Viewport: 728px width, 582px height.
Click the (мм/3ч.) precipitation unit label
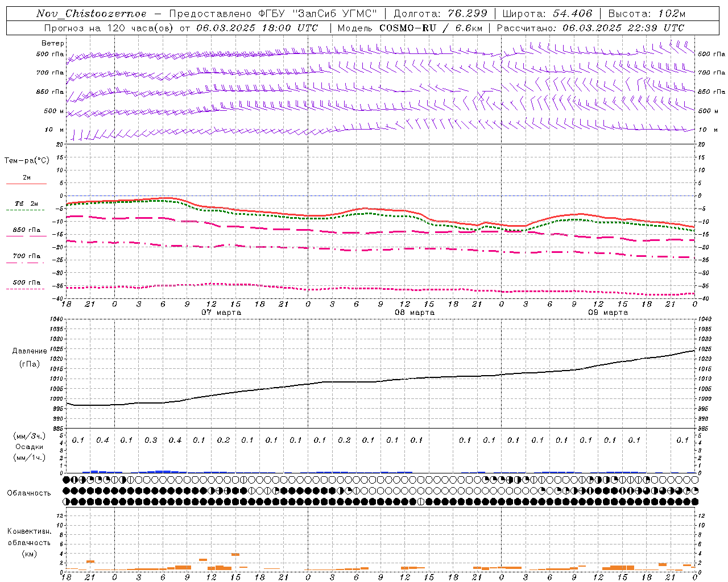(x=29, y=436)
